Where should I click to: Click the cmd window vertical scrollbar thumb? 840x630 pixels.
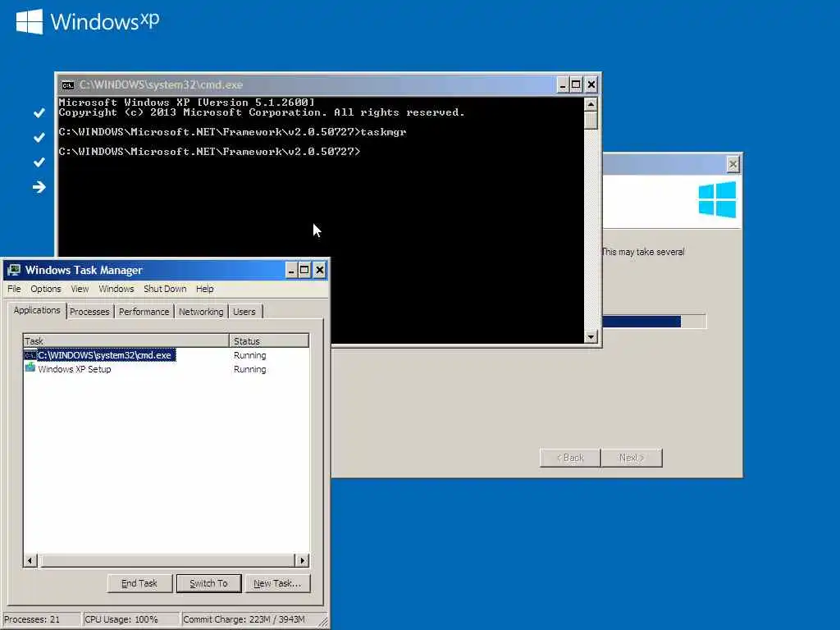tap(591, 120)
